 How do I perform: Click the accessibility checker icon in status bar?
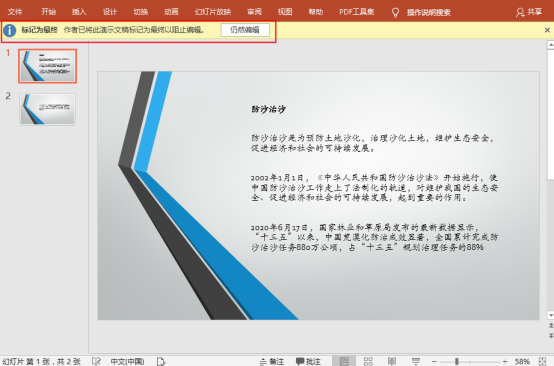[x=161, y=361]
